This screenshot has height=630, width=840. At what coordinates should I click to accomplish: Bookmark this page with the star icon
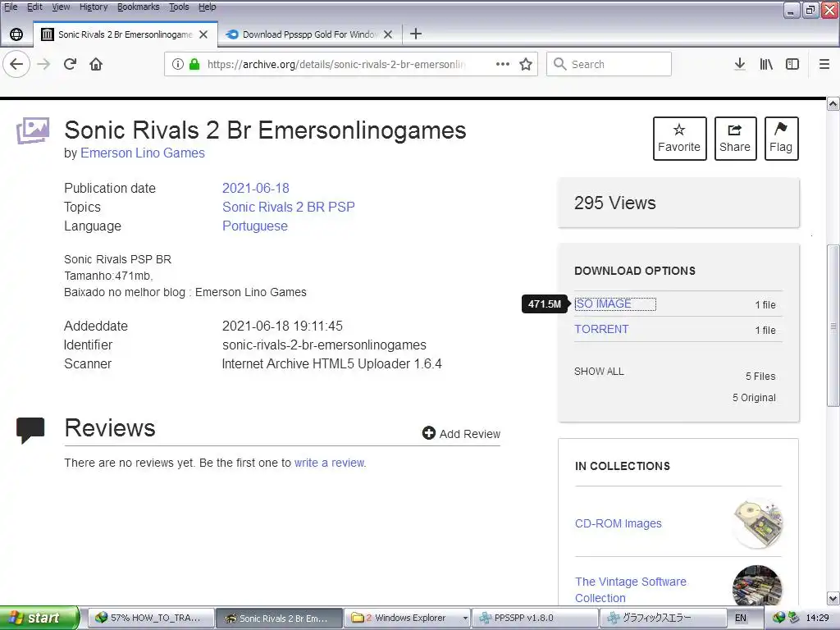click(526, 64)
